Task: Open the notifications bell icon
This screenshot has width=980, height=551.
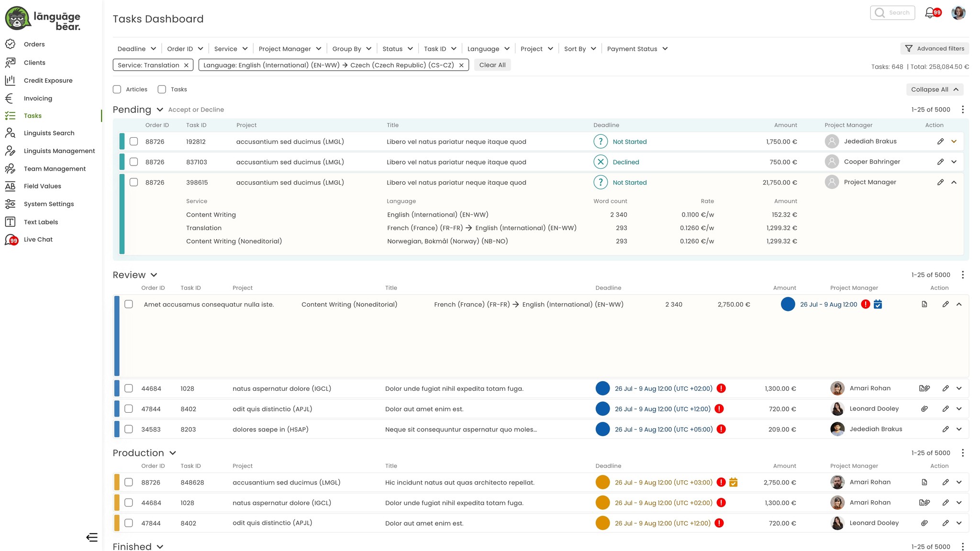Action: pyautogui.click(x=929, y=13)
